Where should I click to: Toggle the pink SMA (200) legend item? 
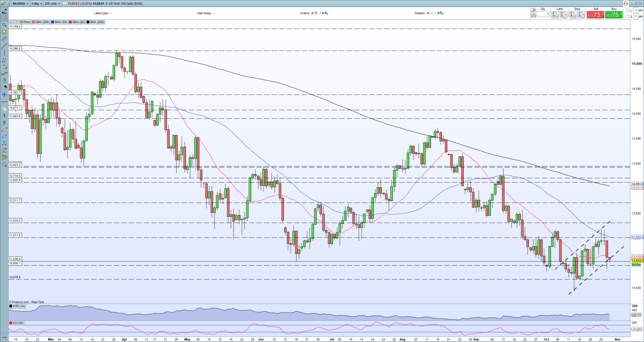click(41, 22)
